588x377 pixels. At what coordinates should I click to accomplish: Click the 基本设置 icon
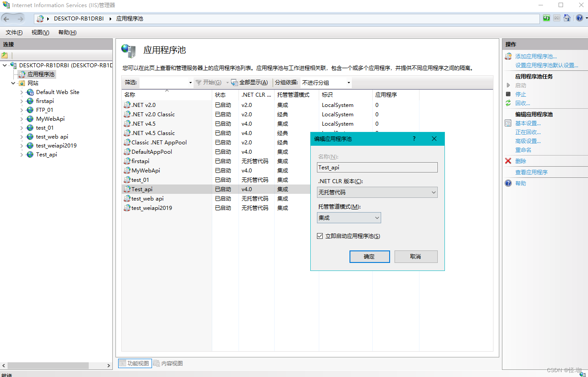point(508,123)
